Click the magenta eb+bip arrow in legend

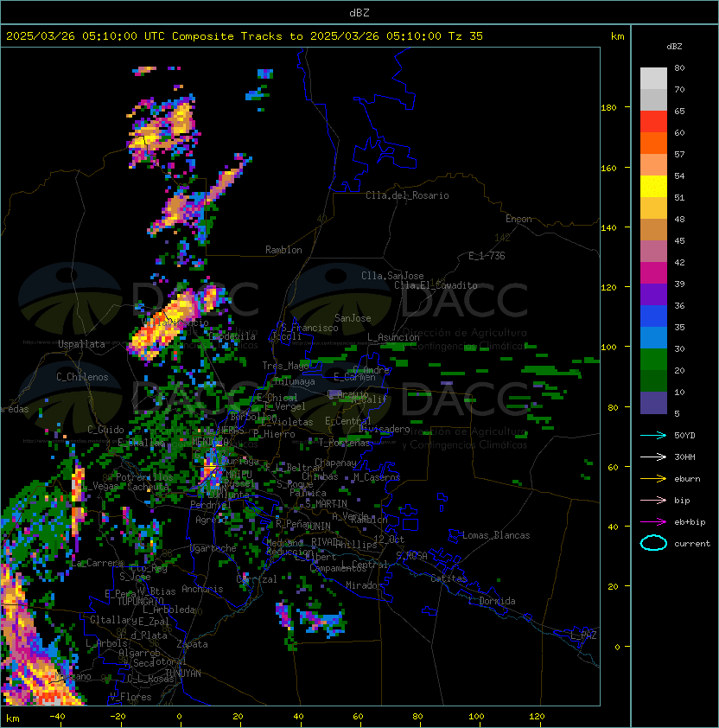(x=653, y=522)
